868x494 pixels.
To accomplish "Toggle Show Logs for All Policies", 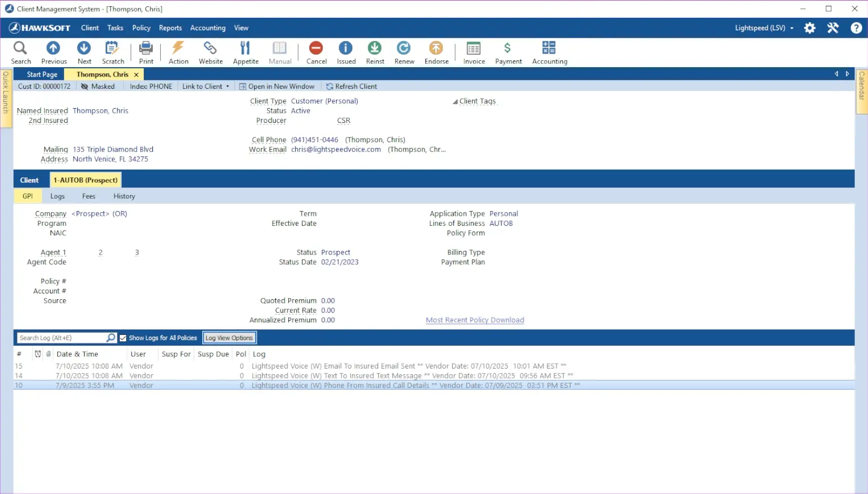I will (x=123, y=338).
